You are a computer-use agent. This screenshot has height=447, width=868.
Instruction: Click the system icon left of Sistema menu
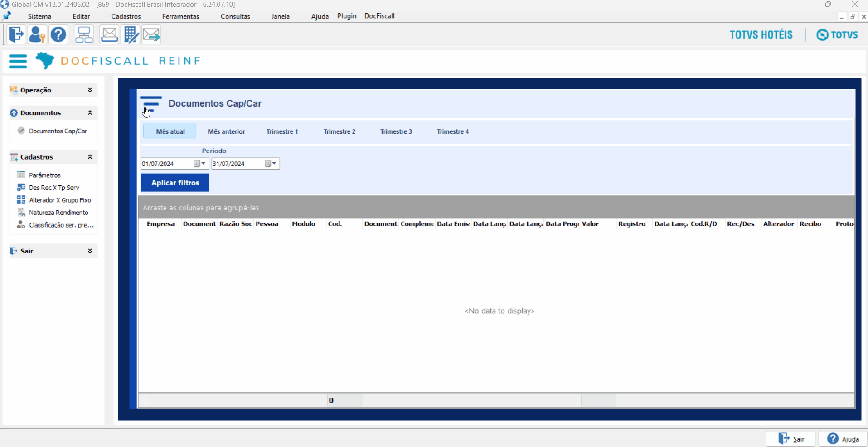pos(7,16)
